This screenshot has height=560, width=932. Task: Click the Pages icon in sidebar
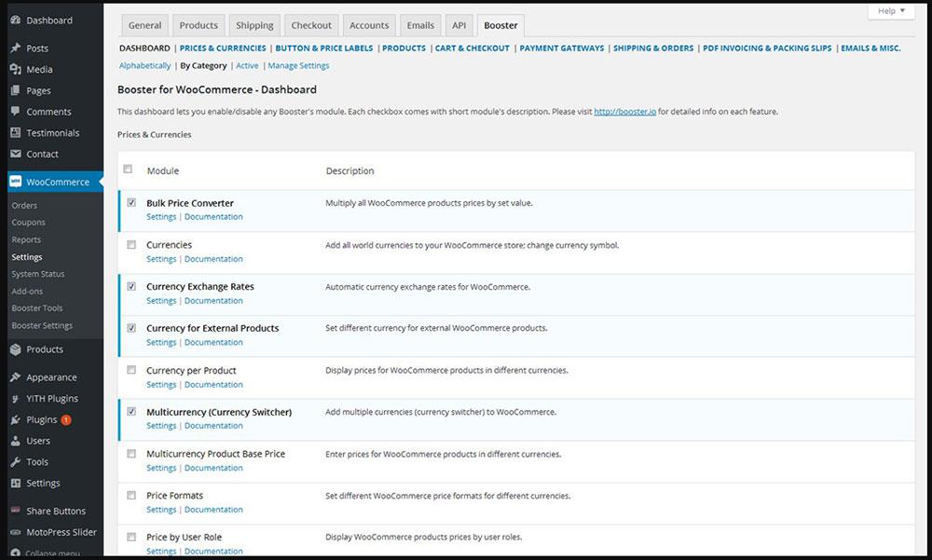(x=16, y=90)
